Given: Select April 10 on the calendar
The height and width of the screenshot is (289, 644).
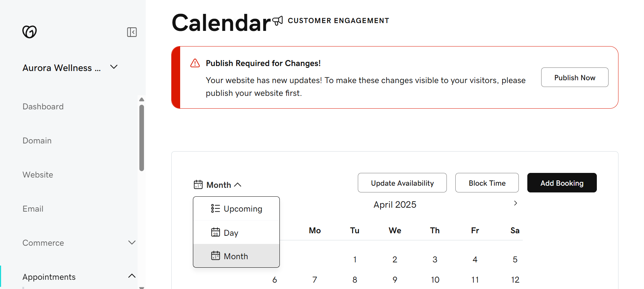Looking at the screenshot, I should [435, 280].
